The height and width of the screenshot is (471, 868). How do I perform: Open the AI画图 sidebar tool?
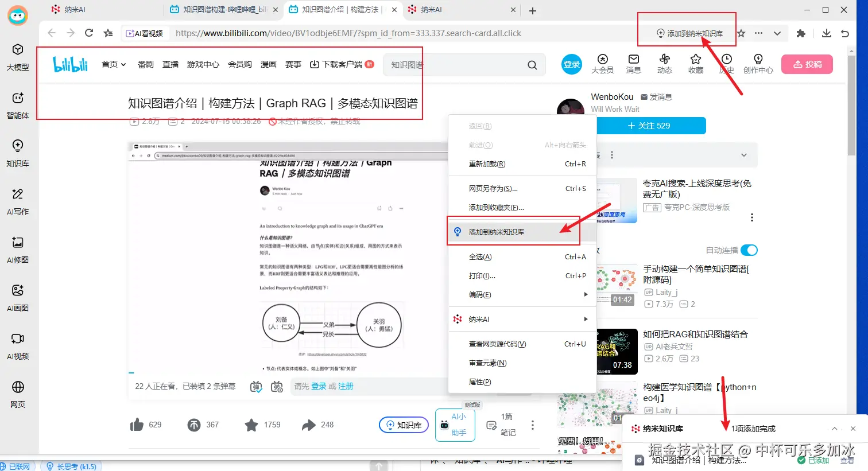coord(18,298)
